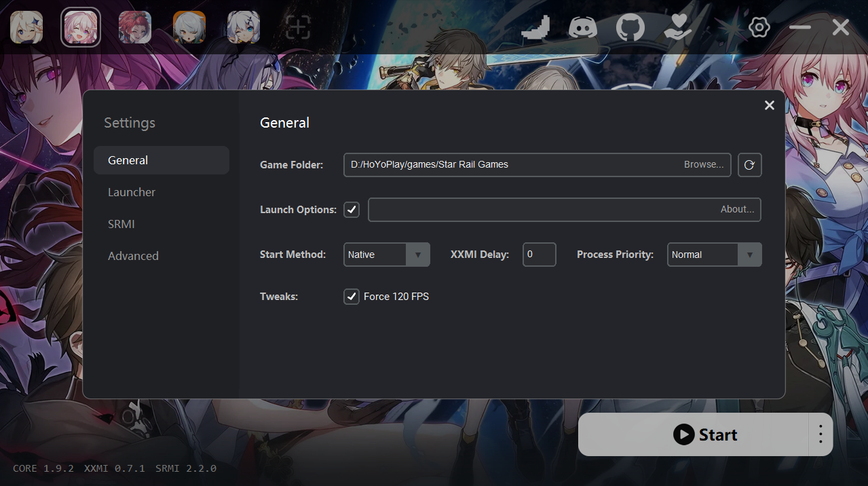
Task: Click Browse... to choose game folder
Action: pyautogui.click(x=704, y=164)
